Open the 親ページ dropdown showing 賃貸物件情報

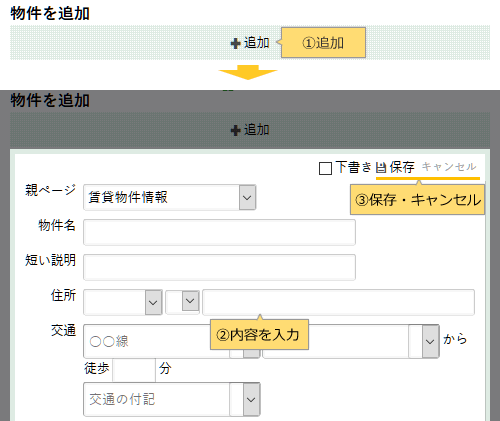[x=170, y=197]
